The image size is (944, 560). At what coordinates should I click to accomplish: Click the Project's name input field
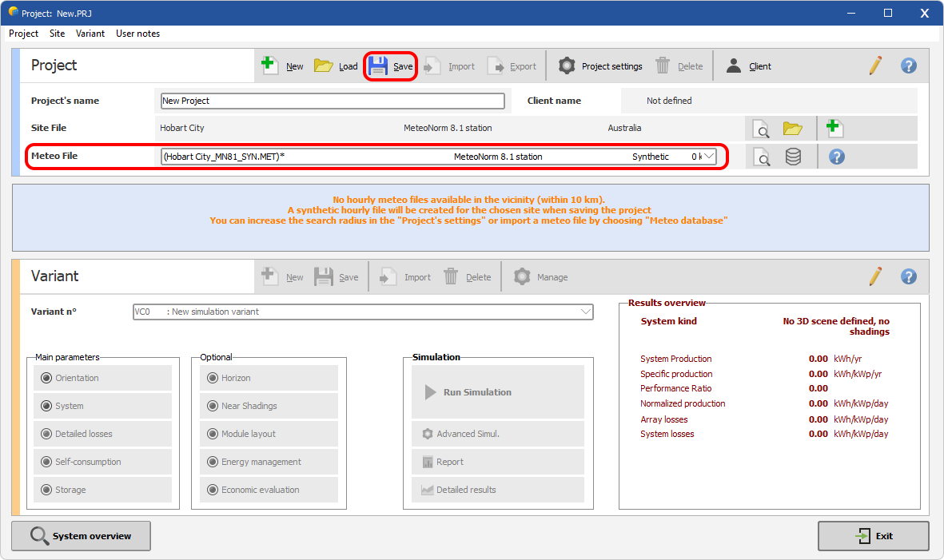[x=333, y=101]
